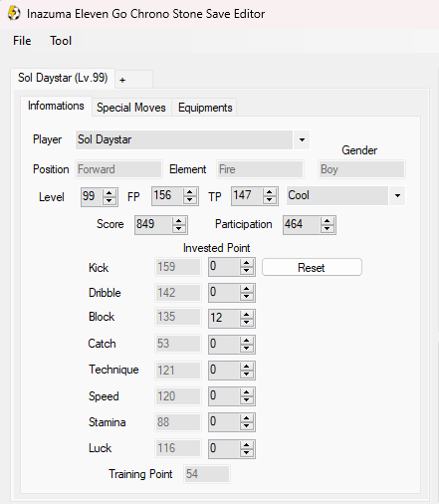Increase FP with the up arrow
The height and width of the screenshot is (504, 439).
[189, 192]
